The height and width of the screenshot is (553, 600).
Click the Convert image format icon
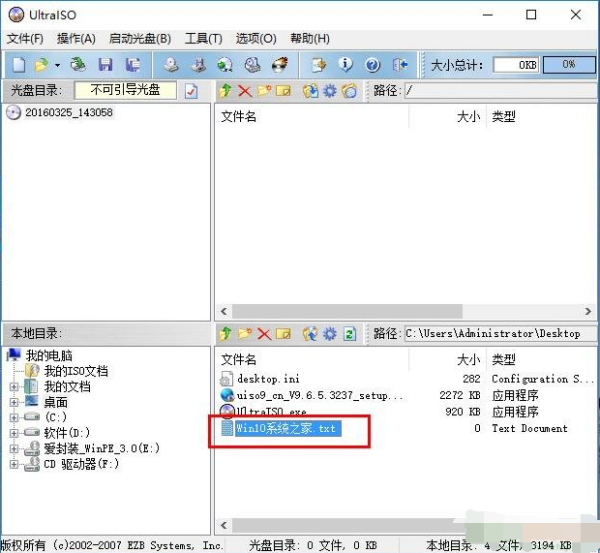tap(225, 65)
